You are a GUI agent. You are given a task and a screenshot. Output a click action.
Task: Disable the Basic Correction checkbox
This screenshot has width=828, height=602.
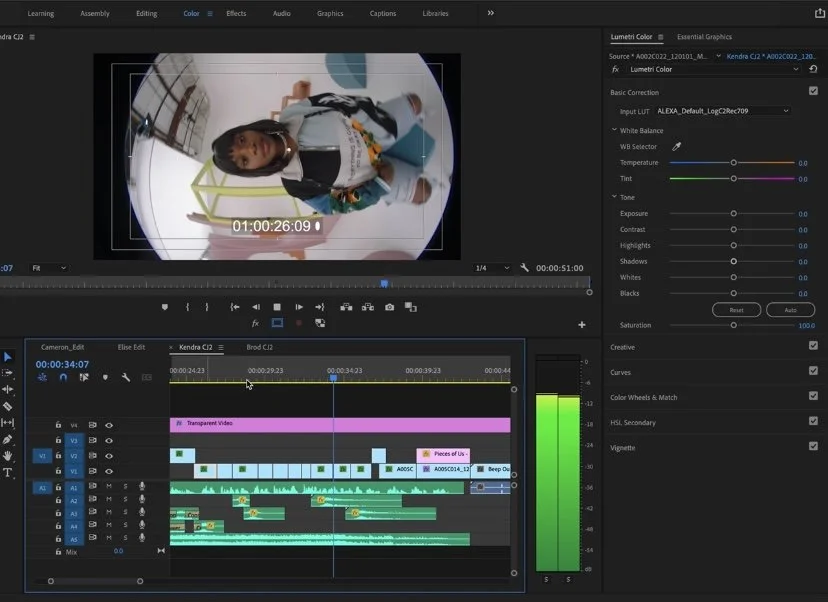tap(813, 91)
